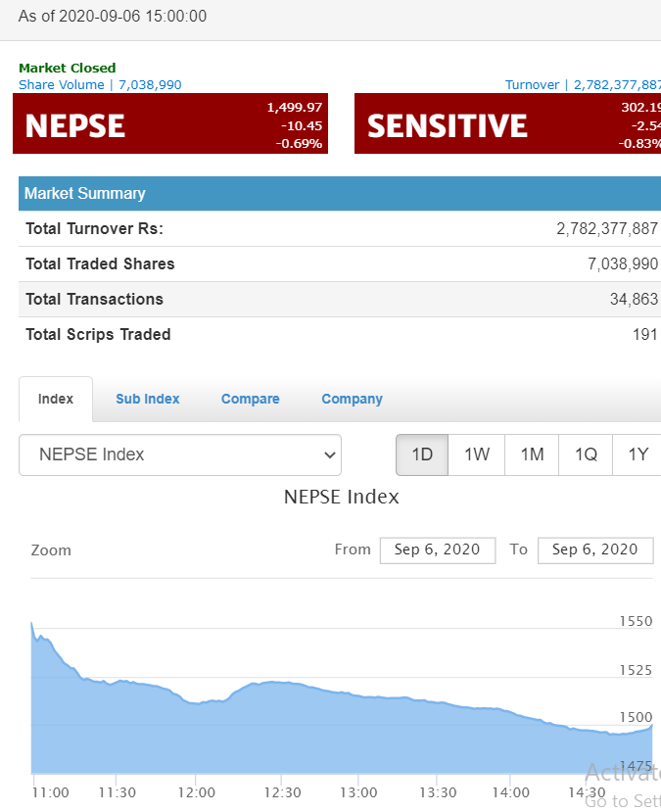This screenshot has height=812, width=661.
Task: Click the Total Turnover Rs row
Action: (x=339, y=228)
